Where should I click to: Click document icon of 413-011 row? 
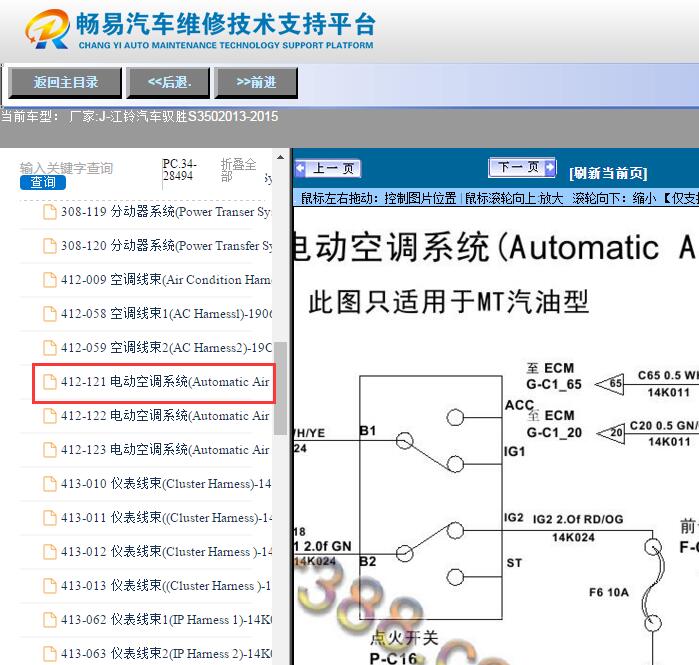[x=49, y=517]
